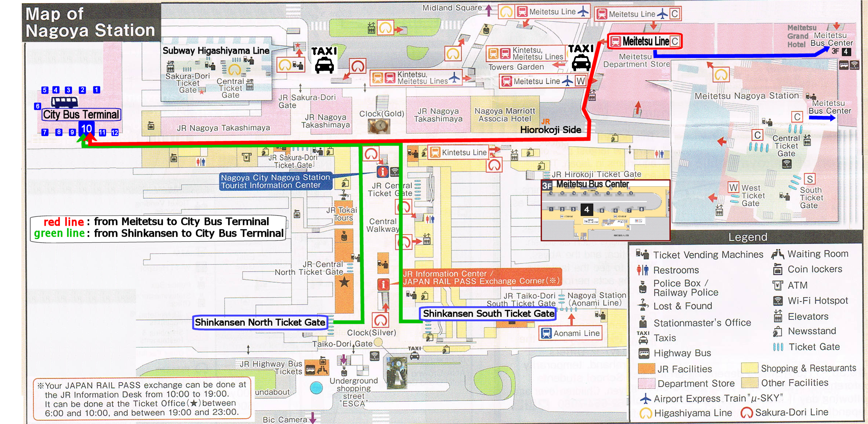Click the Meitetsu Department Store label
Screen dimensions: 868x424
click(x=636, y=61)
